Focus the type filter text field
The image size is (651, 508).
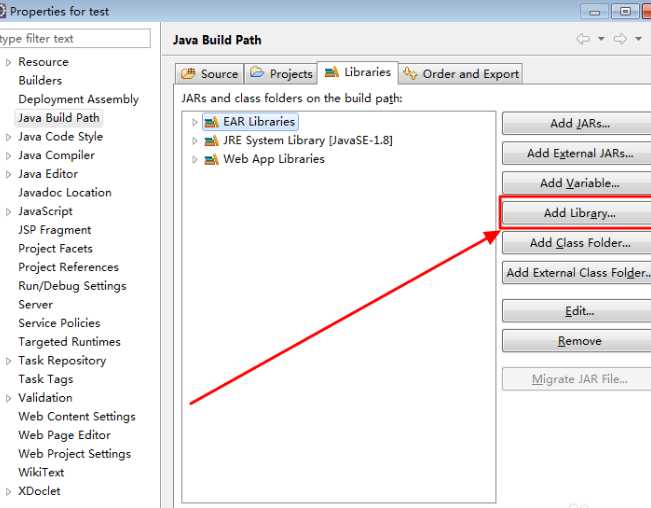[x=75, y=39]
